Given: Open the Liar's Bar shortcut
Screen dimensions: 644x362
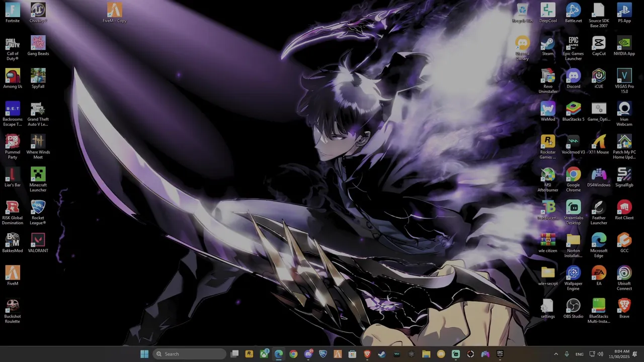Looking at the screenshot, I should pyautogui.click(x=13, y=177).
